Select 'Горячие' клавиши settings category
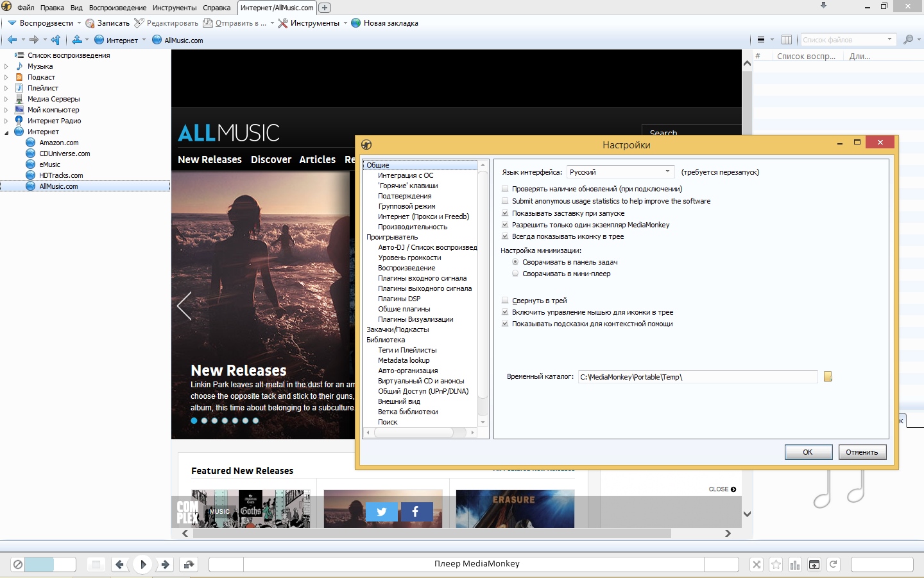The height and width of the screenshot is (578, 924). 408,186
